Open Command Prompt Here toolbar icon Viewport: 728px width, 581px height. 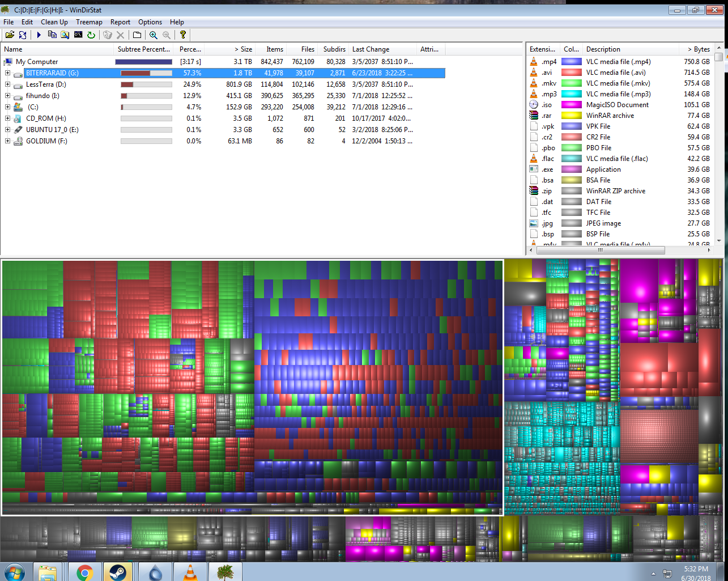click(x=78, y=35)
